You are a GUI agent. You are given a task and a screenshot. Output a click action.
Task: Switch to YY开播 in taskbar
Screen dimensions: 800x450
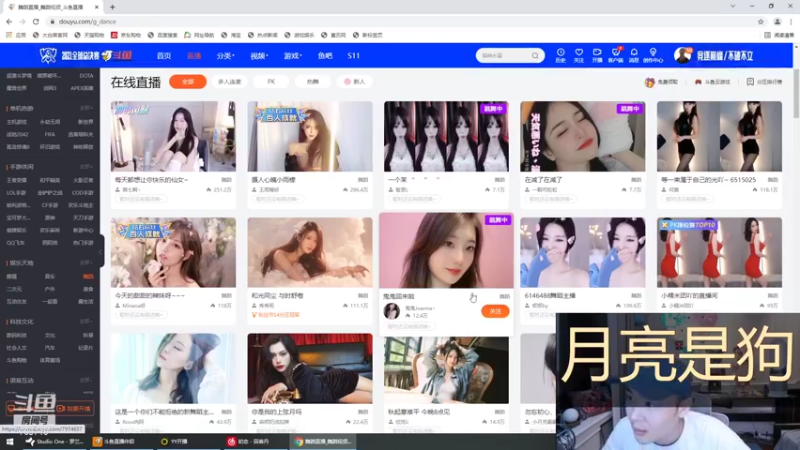coord(174,442)
